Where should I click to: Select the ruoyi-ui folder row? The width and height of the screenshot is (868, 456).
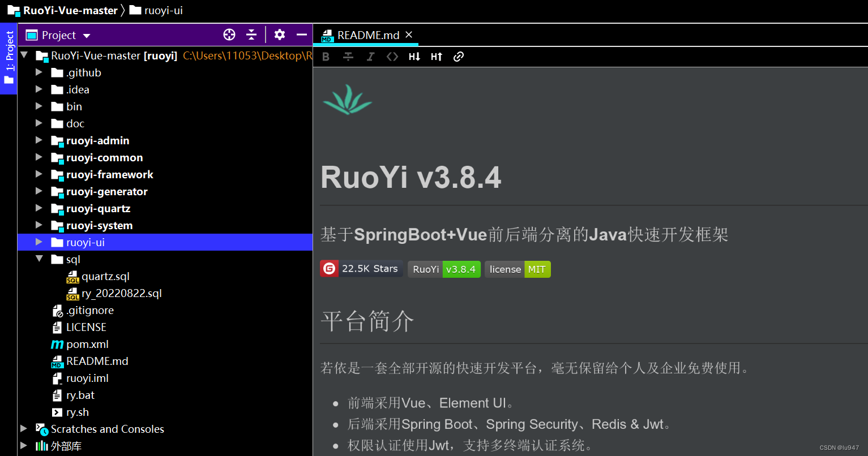[165, 242]
